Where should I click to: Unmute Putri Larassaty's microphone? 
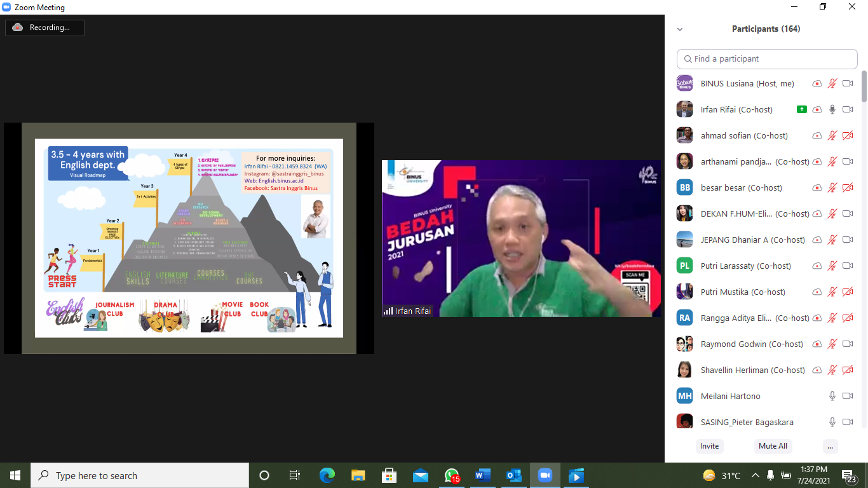coord(832,266)
